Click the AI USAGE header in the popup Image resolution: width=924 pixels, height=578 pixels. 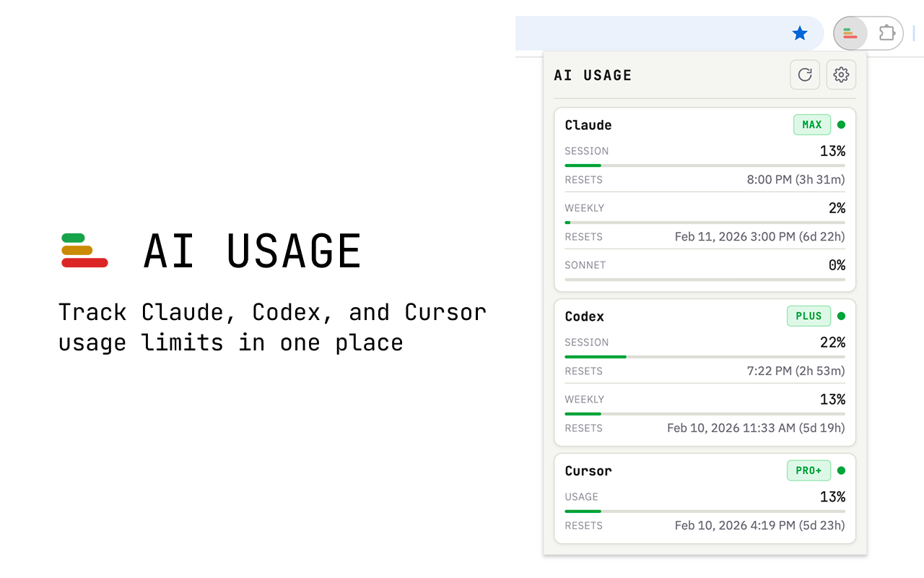coord(593,75)
